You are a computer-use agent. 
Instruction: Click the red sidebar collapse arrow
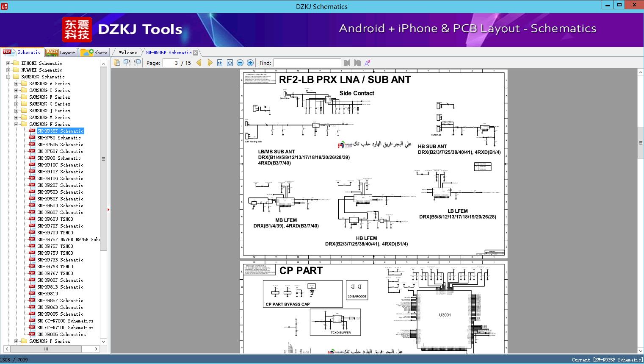click(x=108, y=209)
